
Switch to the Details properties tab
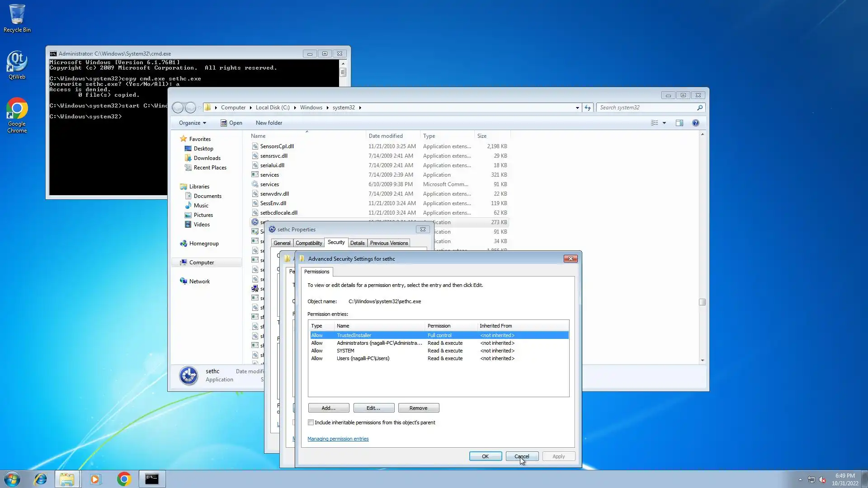[x=357, y=243]
